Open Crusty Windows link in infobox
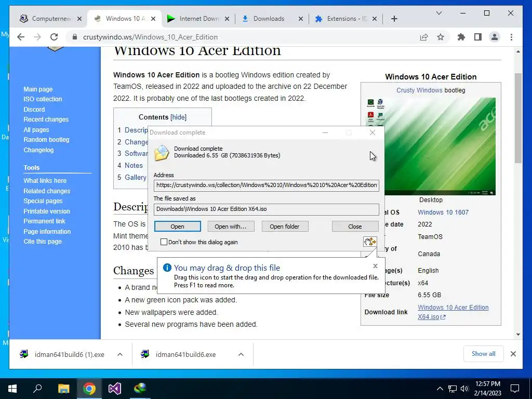 coord(419,90)
